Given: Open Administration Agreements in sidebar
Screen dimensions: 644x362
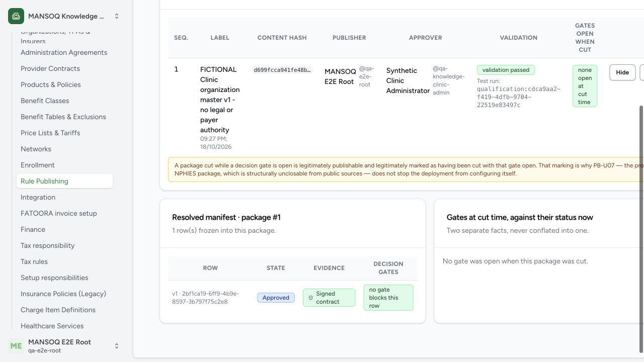Looking at the screenshot, I should [x=64, y=52].
